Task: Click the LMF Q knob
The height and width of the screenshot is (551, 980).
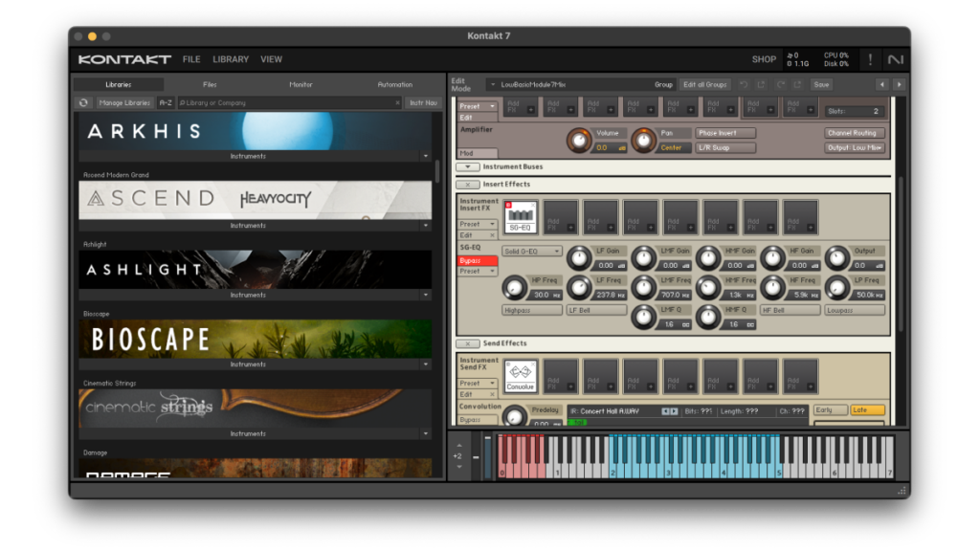Action: (x=643, y=317)
